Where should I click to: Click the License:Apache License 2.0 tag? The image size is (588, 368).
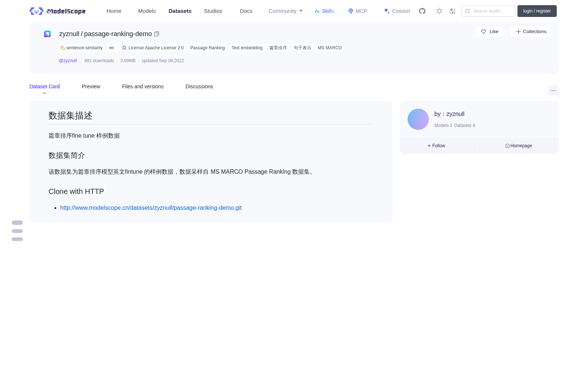tap(153, 48)
